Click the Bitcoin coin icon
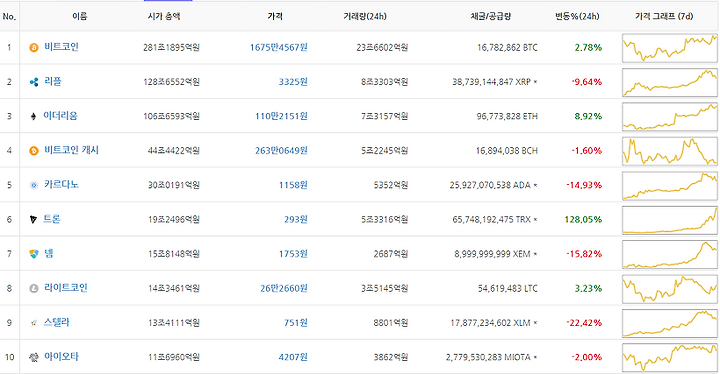Viewport: 720px width, 374px height. point(34,47)
